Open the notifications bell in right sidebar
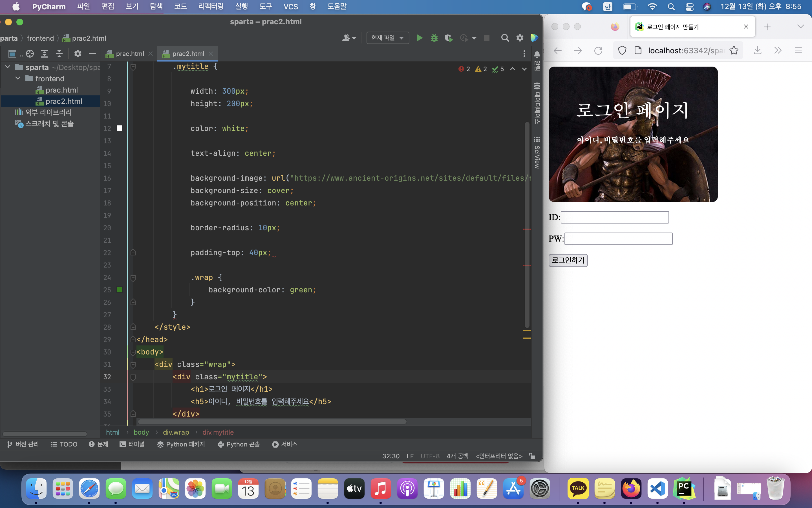The image size is (812, 508). pos(537,54)
